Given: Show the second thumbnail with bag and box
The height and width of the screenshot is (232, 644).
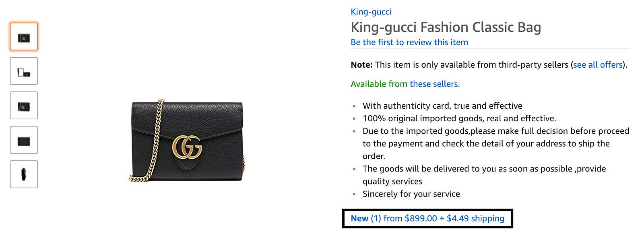Looking at the screenshot, I should [24, 71].
